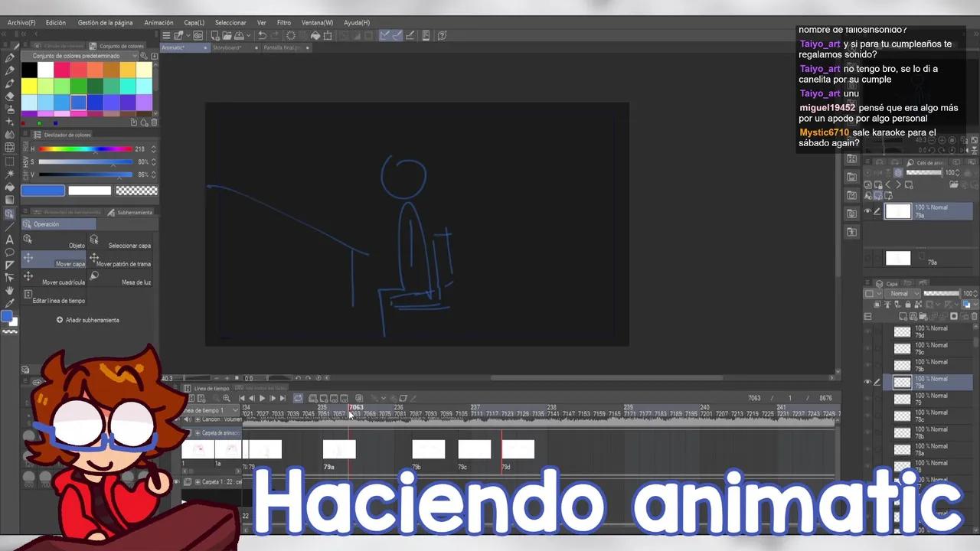980x551 pixels.
Task: Click the zoom-in magnifier on timeline toolbar
Action: 226,398
